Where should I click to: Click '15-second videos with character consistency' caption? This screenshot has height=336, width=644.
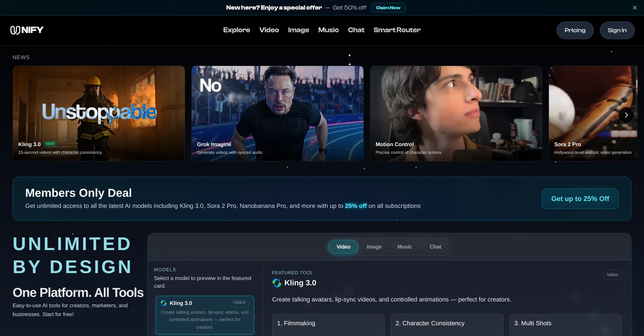pyautogui.click(x=60, y=152)
